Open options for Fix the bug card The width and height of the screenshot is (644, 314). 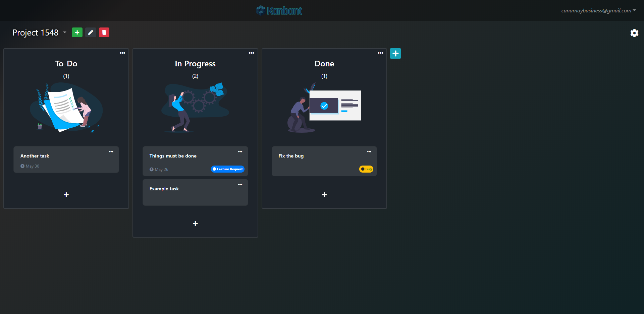click(369, 152)
